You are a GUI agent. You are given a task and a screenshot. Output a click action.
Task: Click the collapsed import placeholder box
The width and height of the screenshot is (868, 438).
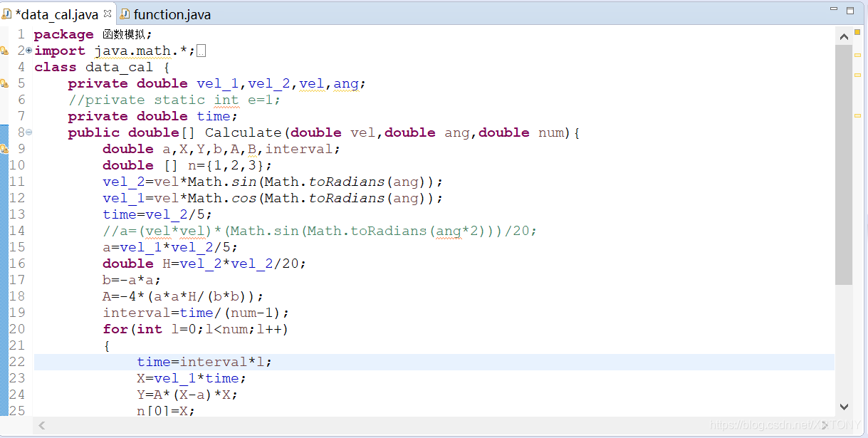tap(202, 51)
